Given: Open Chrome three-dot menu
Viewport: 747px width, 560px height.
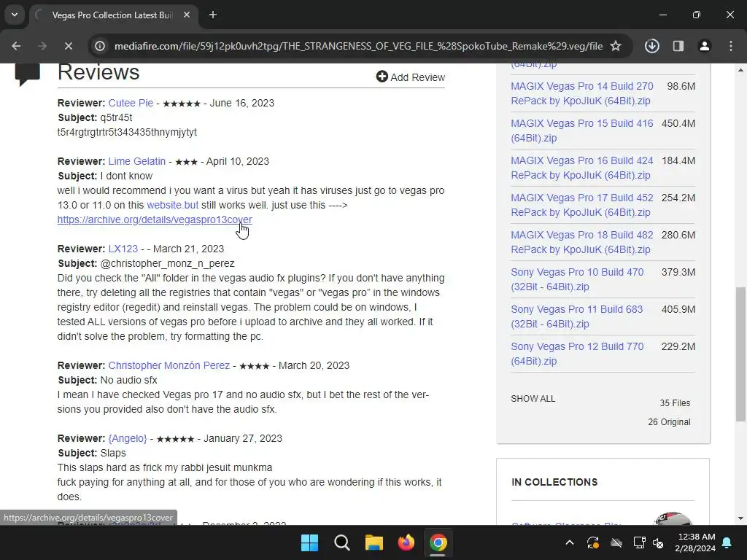Looking at the screenshot, I should coord(731,46).
